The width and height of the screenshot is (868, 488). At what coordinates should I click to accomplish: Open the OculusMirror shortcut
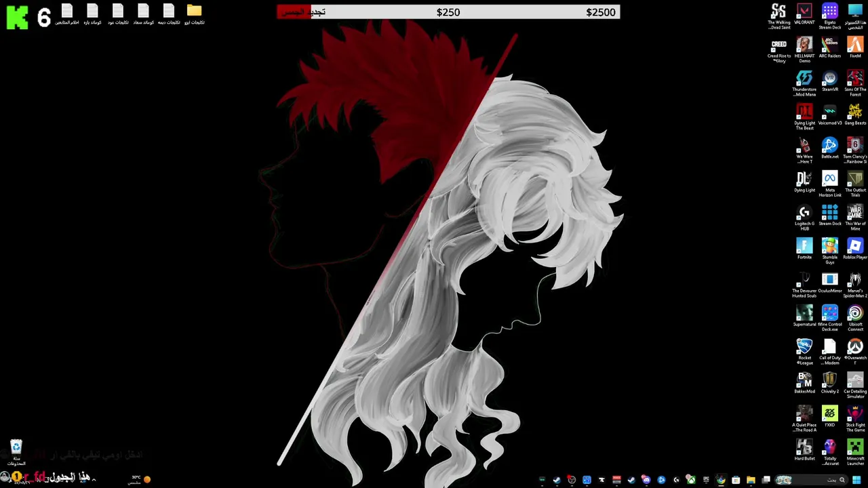click(830, 283)
